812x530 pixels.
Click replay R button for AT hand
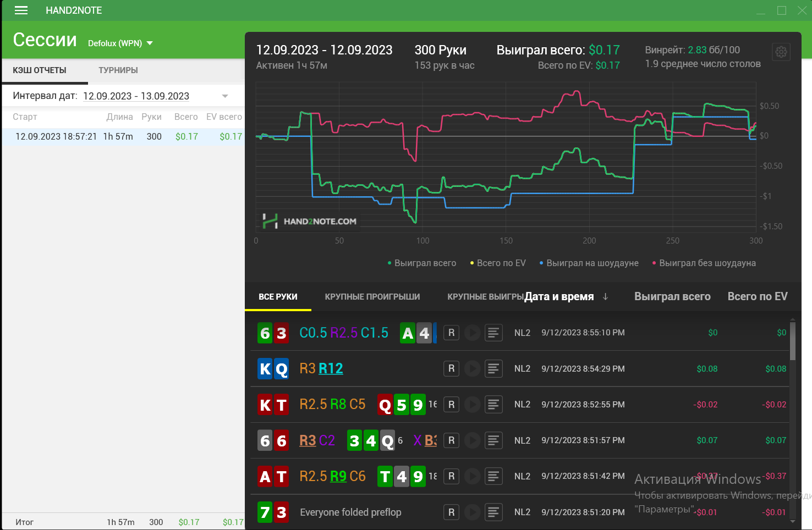(451, 476)
